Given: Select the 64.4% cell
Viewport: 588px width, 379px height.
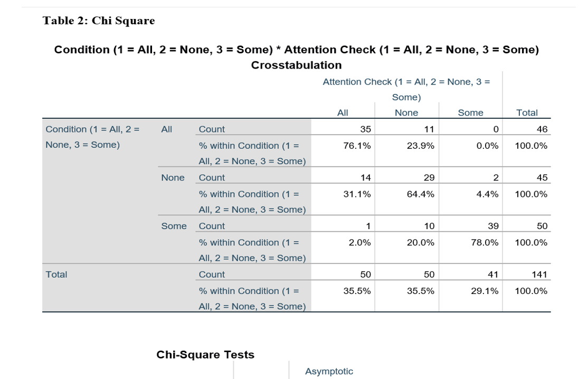Looking at the screenshot, I should [x=421, y=194].
